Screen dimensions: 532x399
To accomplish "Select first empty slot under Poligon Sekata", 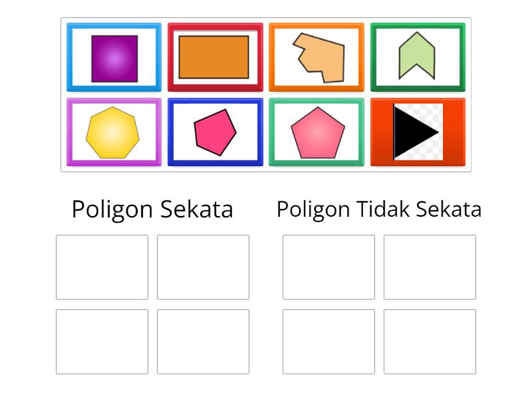I will [102, 267].
